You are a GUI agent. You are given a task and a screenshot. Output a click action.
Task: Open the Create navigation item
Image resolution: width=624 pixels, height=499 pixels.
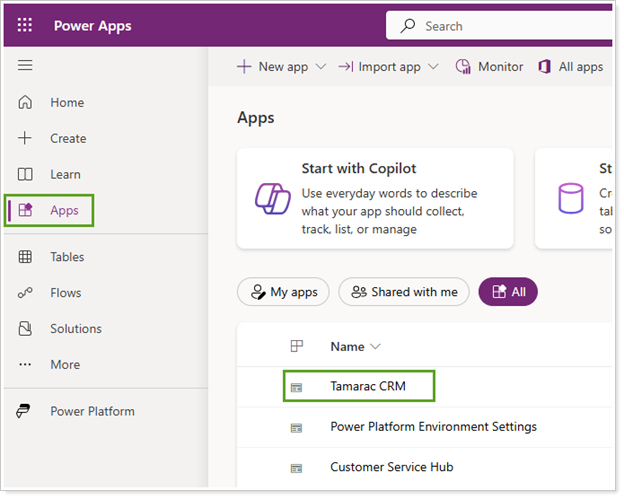[68, 138]
